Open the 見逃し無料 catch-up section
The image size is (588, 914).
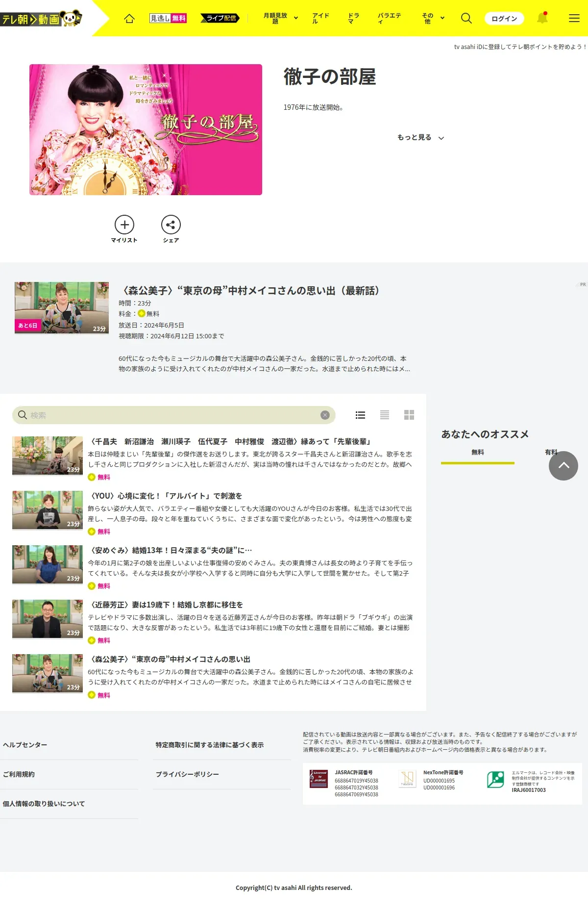[x=168, y=18]
